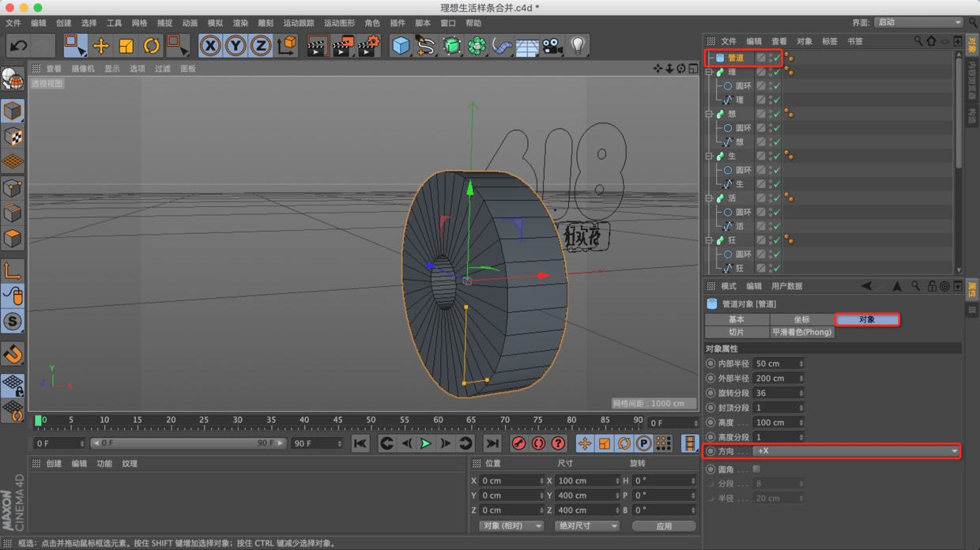Click record active objects button

518,444
